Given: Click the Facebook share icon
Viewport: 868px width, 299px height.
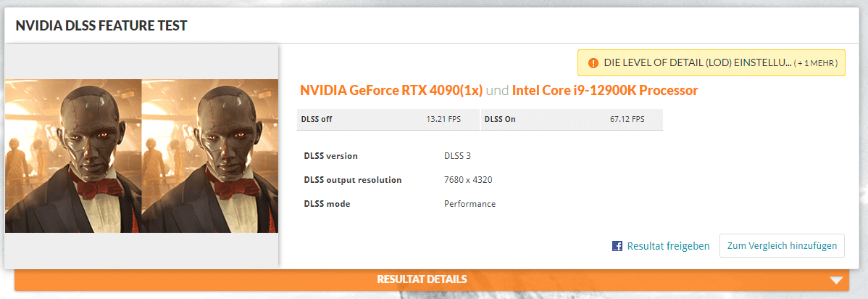Looking at the screenshot, I should click(x=617, y=246).
